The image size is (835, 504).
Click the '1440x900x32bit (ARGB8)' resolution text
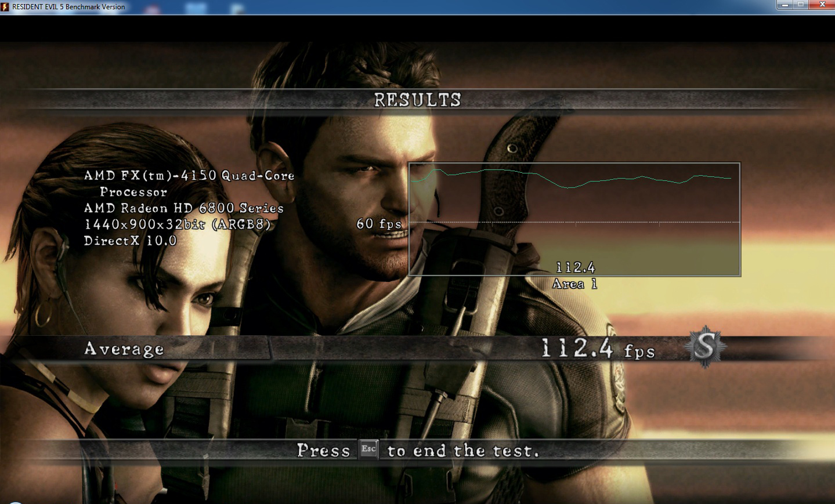click(178, 224)
